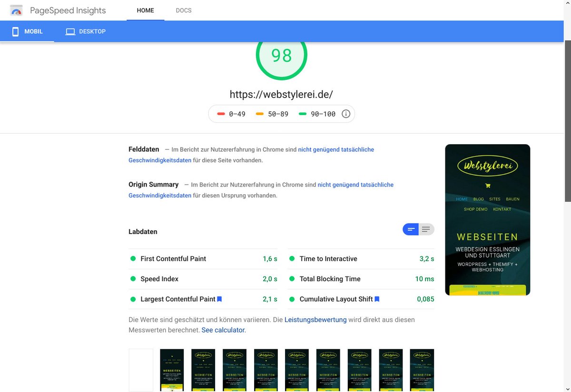The width and height of the screenshot is (571, 392).
Task: Click the bookmark icon beside Cumulative Layout Shift
Action: pyautogui.click(x=377, y=299)
